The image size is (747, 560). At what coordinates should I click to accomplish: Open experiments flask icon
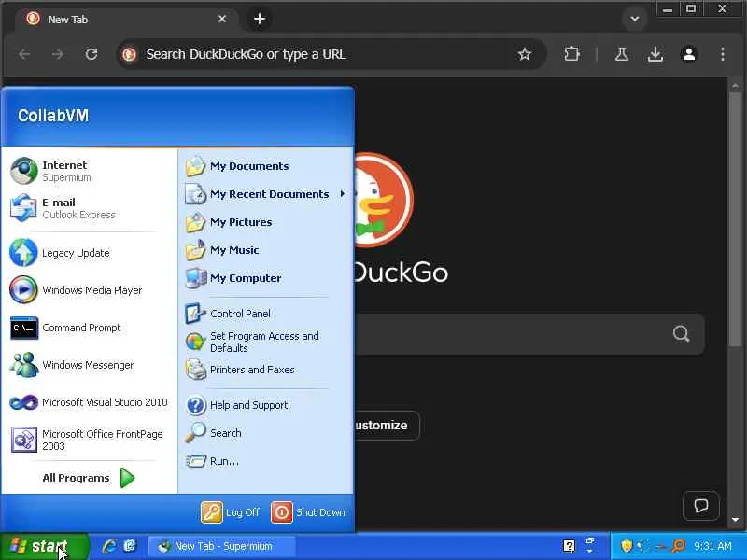[621, 54]
